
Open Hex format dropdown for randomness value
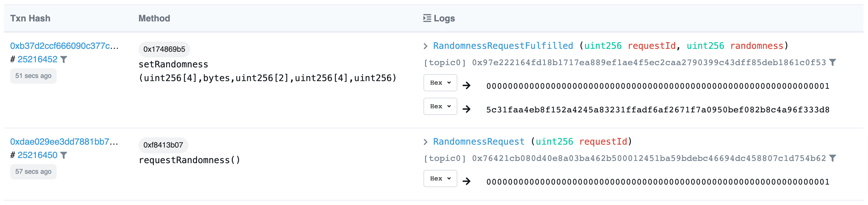[440, 106]
